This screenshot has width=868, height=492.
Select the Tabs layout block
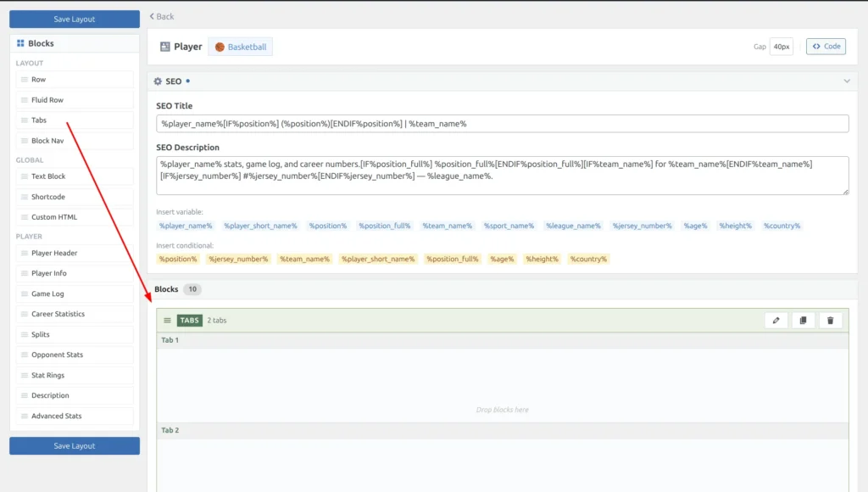coord(75,120)
